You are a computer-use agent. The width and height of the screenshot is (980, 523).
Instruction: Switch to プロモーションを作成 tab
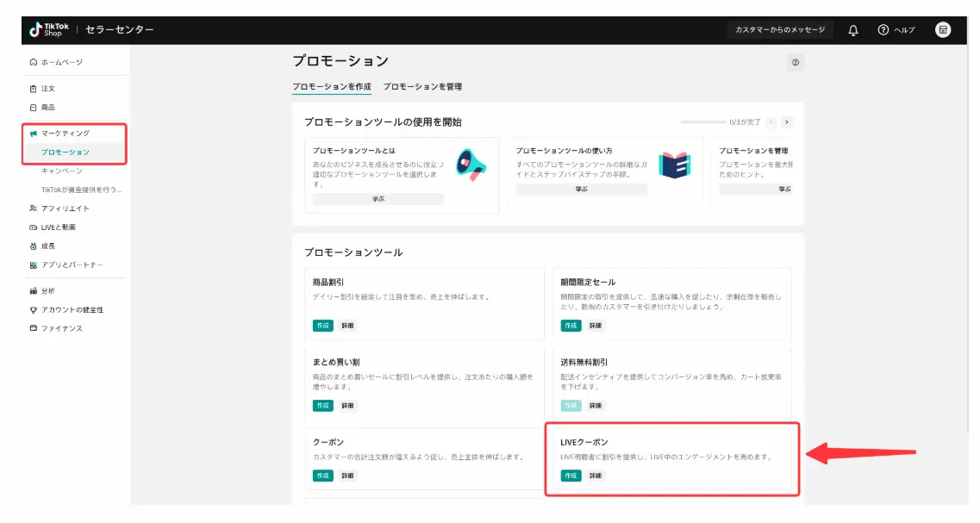[x=332, y=87]
